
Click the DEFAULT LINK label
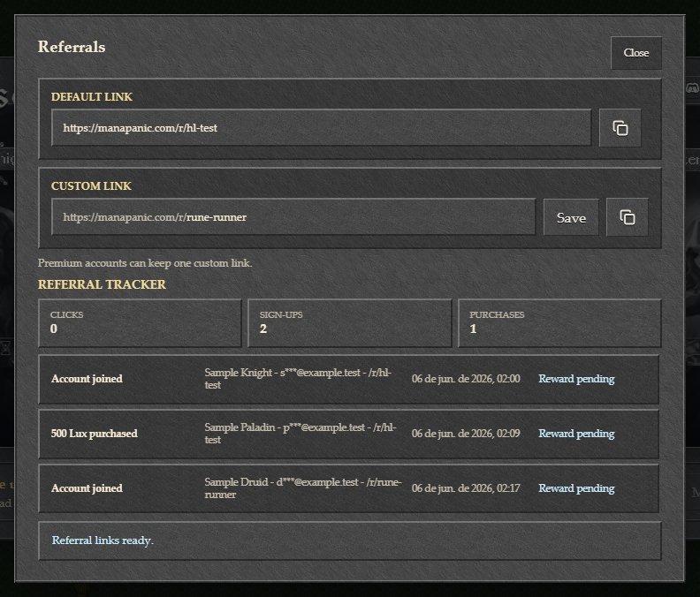(92, 97)
